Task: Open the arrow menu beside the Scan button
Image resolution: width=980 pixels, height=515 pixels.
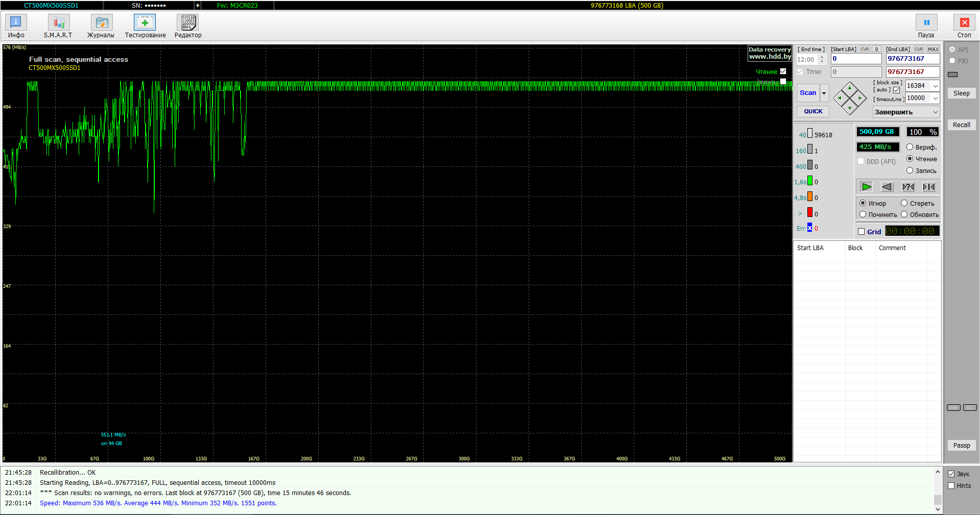Action: click(x=824, y=93)
